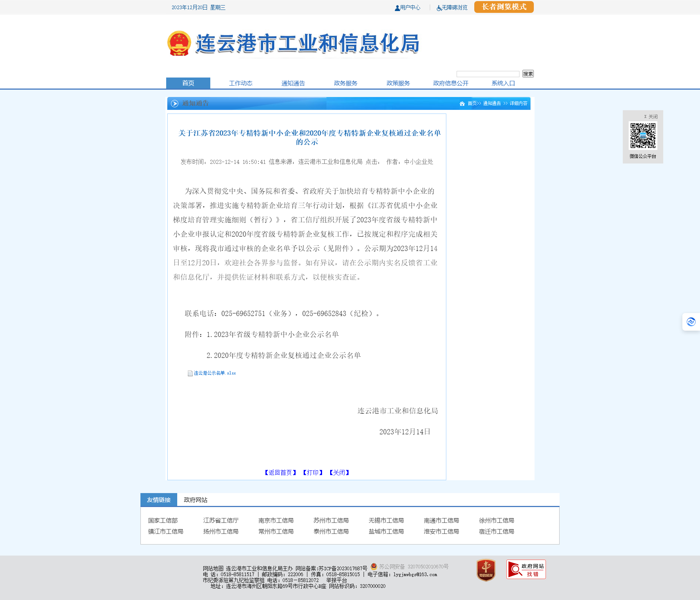Screen dimensions: 700x600
Task: Click the 党政机关 red badge icon
Action: pyautogui.click(x=486, y=570)
